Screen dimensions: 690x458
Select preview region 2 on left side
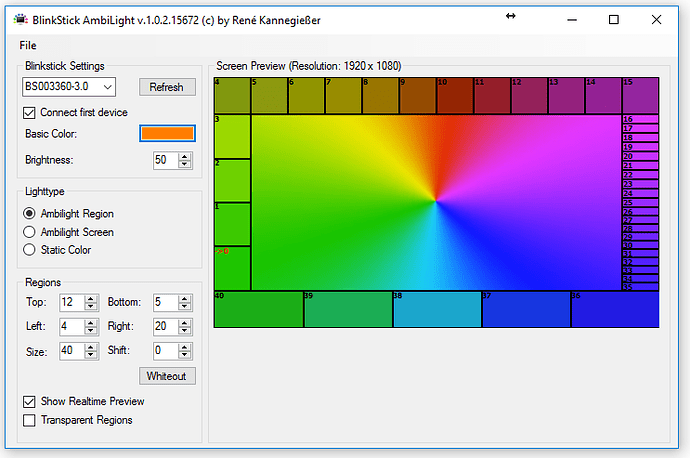coord(232,180)
